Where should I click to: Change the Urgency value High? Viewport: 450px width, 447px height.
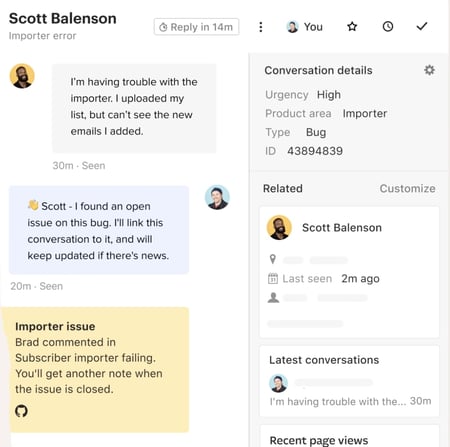click(x=329, y=95)
